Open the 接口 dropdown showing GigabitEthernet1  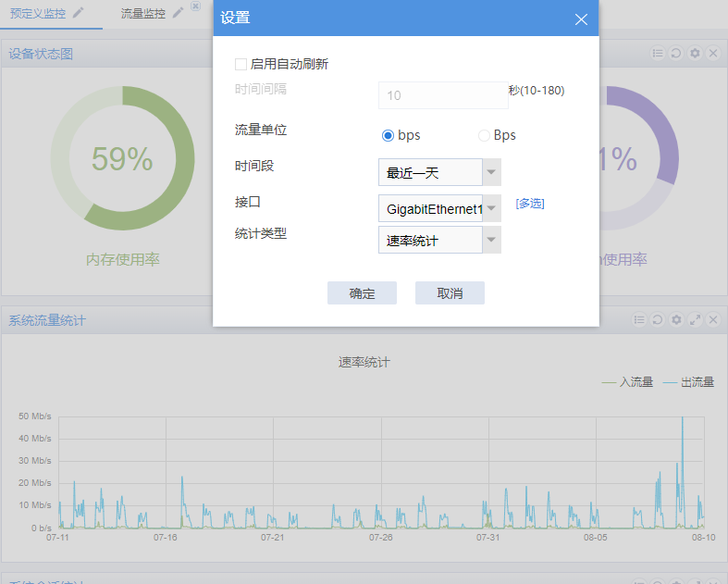439,208
